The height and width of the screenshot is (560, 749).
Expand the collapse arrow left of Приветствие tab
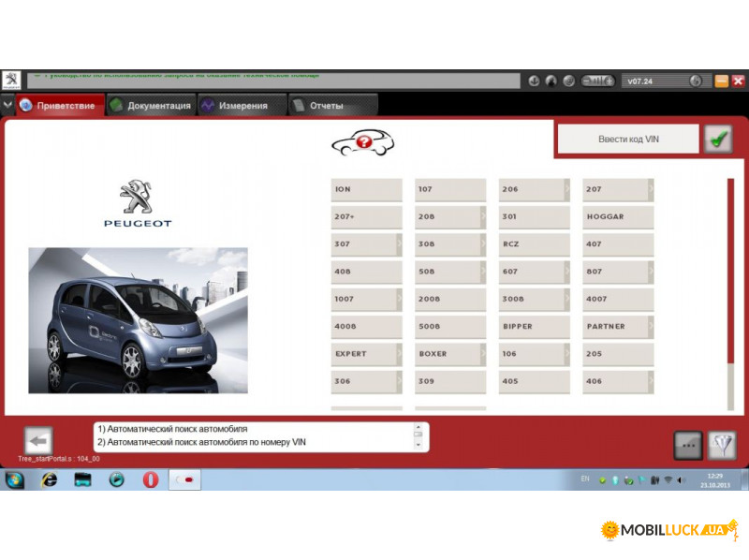pos(7,105)
